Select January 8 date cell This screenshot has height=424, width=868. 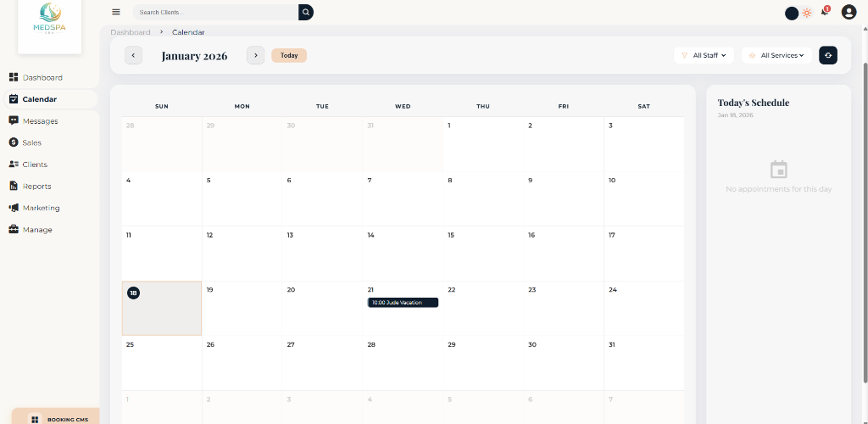[483, 198]
